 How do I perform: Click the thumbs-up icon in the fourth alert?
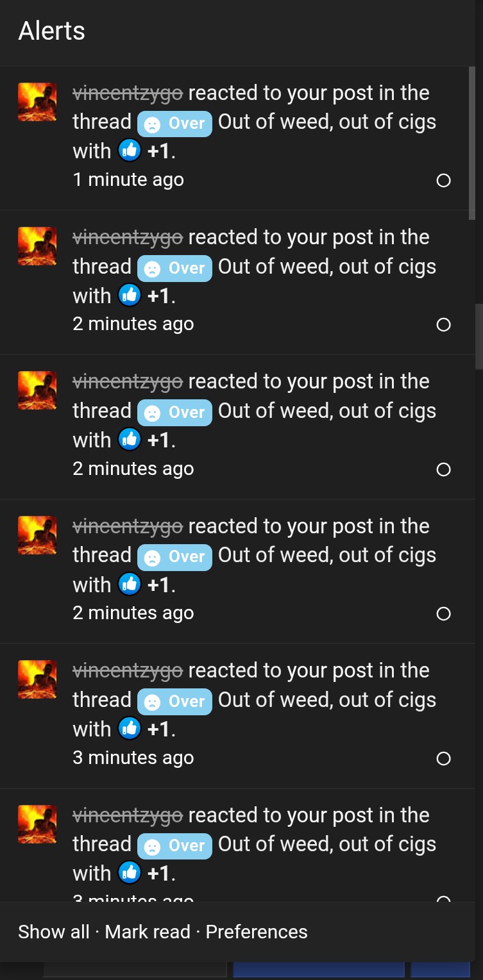129,585
